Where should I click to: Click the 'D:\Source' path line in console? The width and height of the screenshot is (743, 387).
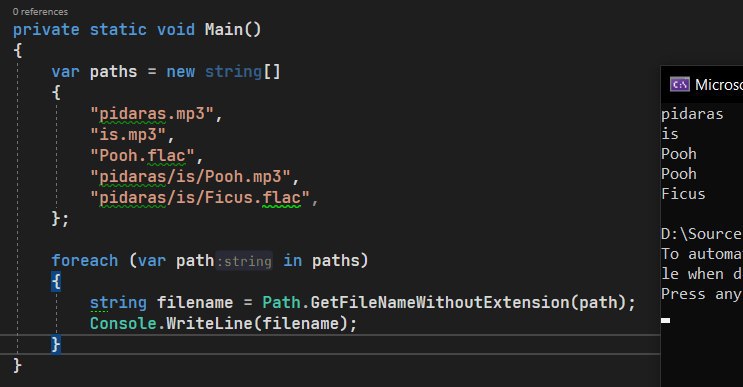[702, 234]
